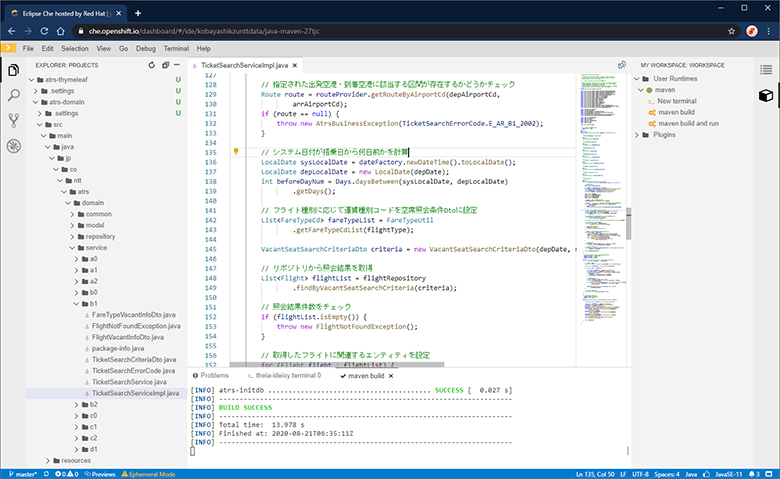Viewport: 780px width, 479px height.
Task: Click the editor horizontal scrollbar
Action: (x=337, y=365)
